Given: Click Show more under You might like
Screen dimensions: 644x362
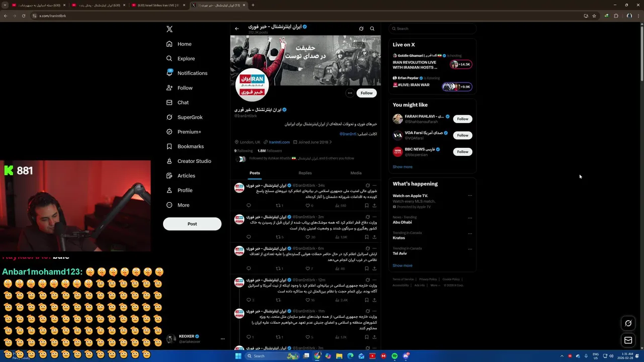Looking at the screenshot, I should pos(403,167).
